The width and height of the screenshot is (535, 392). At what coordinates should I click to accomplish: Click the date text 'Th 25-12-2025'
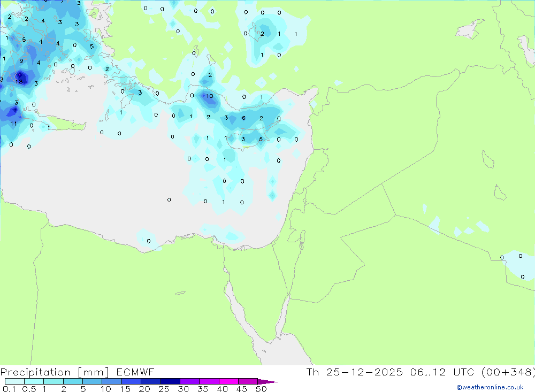[x=354, y=372]
